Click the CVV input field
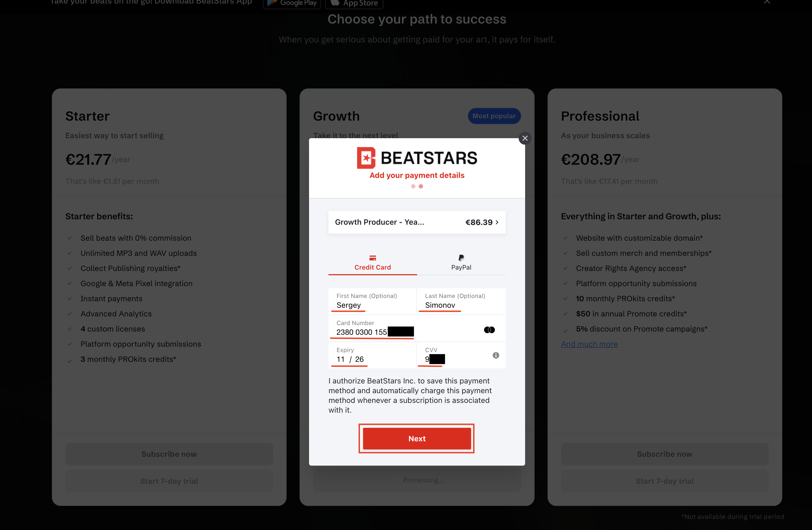The width and height of the screenshot is (812, 530). point(461,355)
